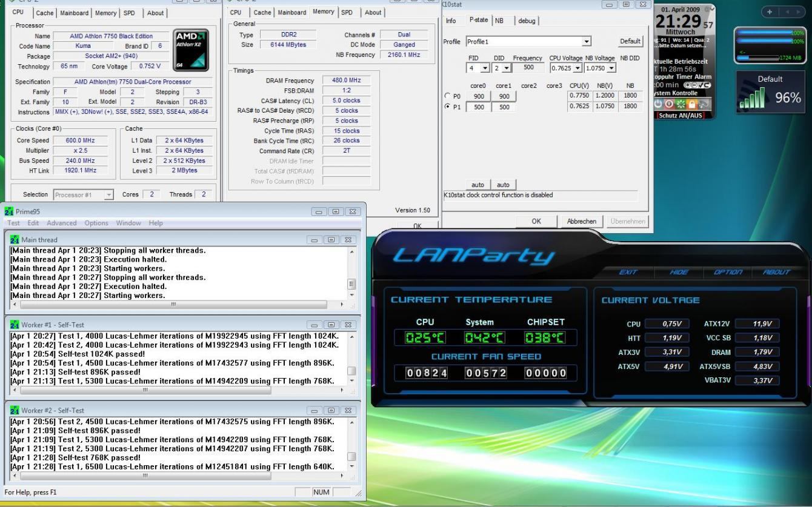This screenshot has width=812, height=507.
Task: Click the Worker #1 Self-Test window icon
Action: [x=15, y=325]
